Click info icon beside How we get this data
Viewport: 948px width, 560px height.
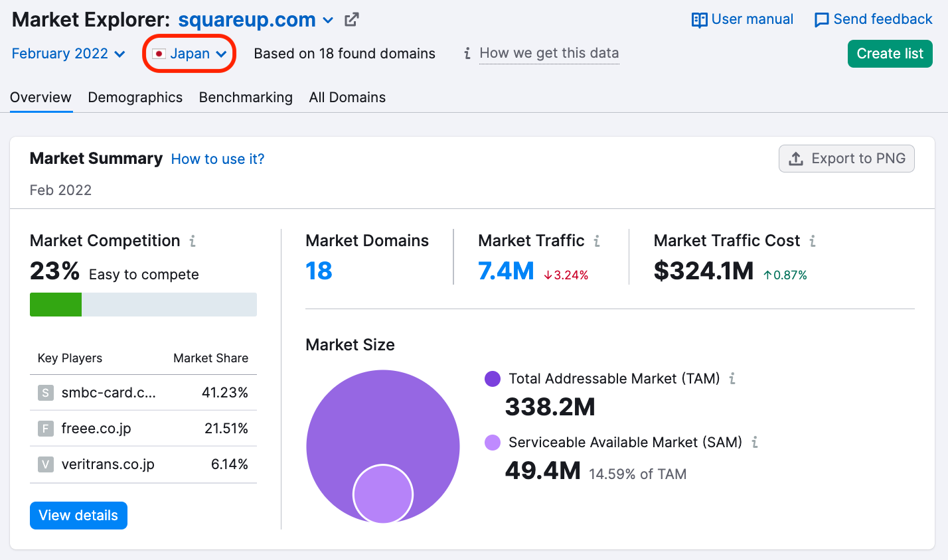point(467,53)
